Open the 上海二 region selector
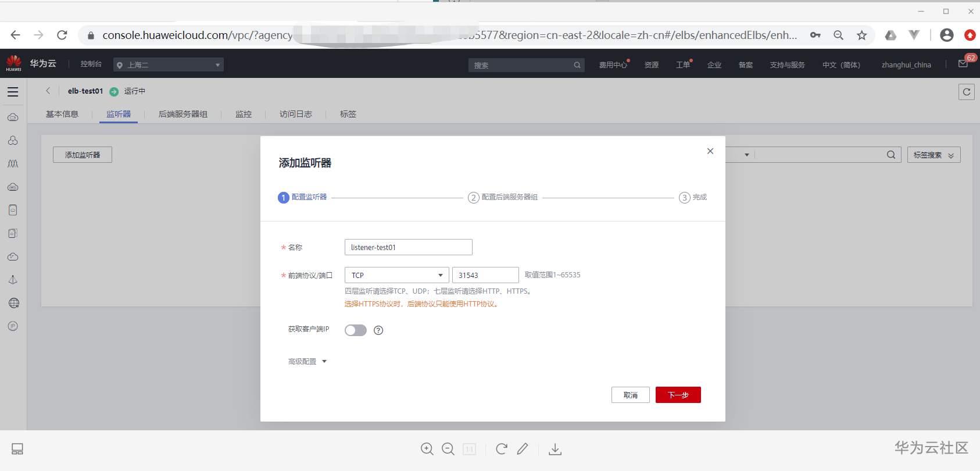This screenshot has height=471, width=980. coord(169,65)
